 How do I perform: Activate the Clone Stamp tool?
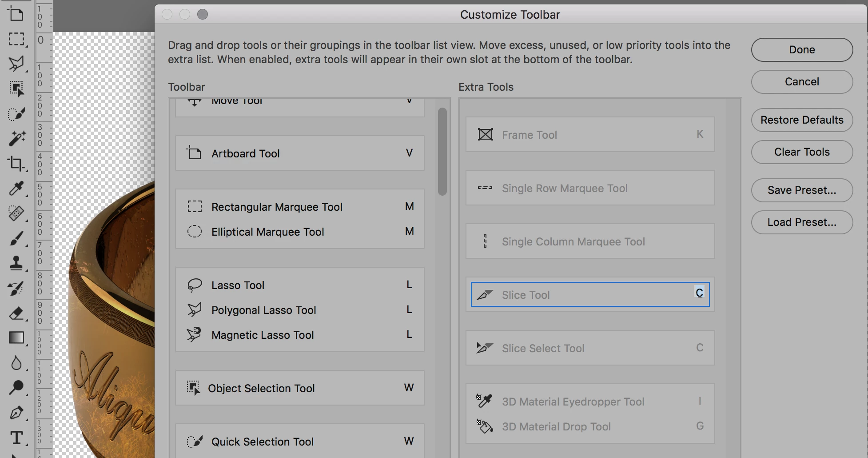(16, 263)
